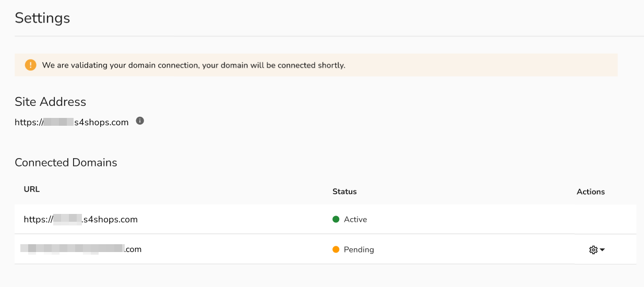Click the Status column header

(x=344, y=192)
